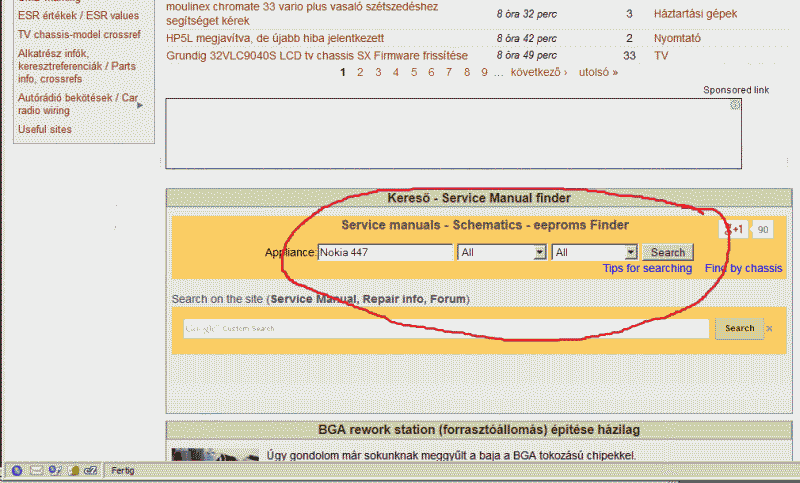Click the ad options icon in sponsored box
The image size is (800, 483).
pyautogui.click(x=735, y=105)
